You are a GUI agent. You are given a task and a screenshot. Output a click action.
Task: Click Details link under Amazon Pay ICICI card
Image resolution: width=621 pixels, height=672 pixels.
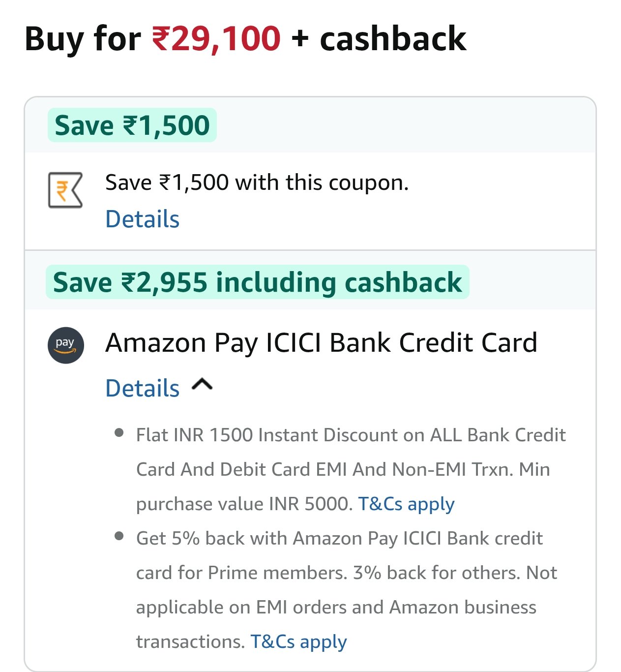[x=143, y=388]
